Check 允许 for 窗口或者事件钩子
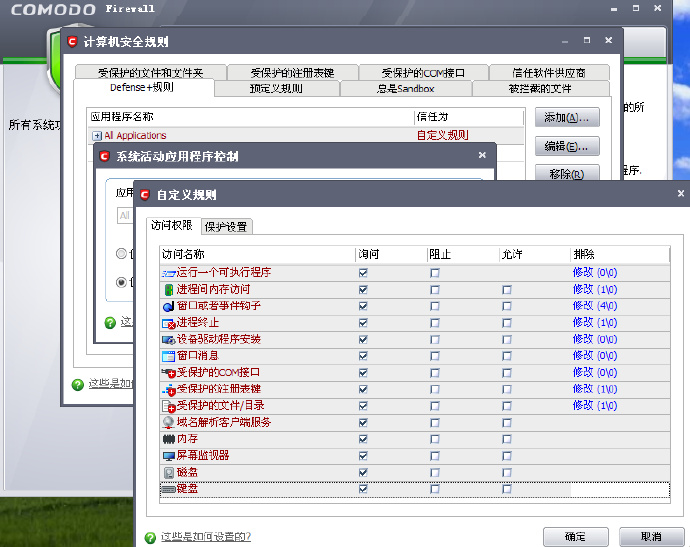 click(x=507, y=306)
